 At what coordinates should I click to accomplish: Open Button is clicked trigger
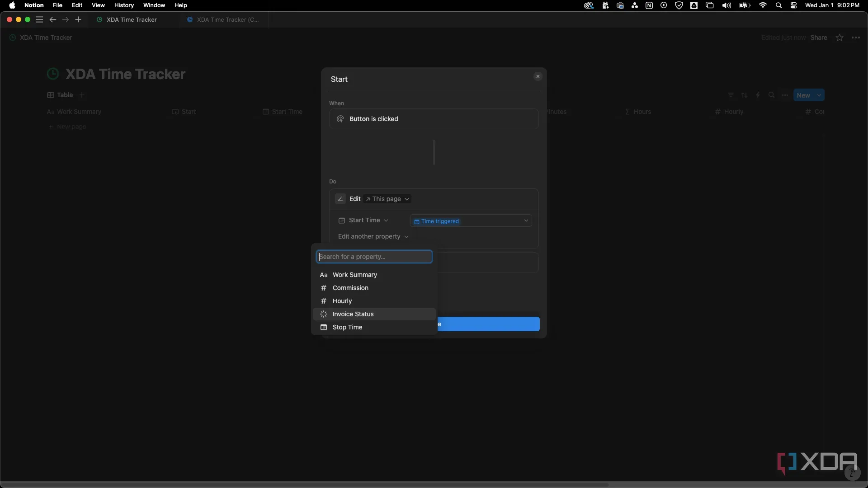(x=434, y=119)
